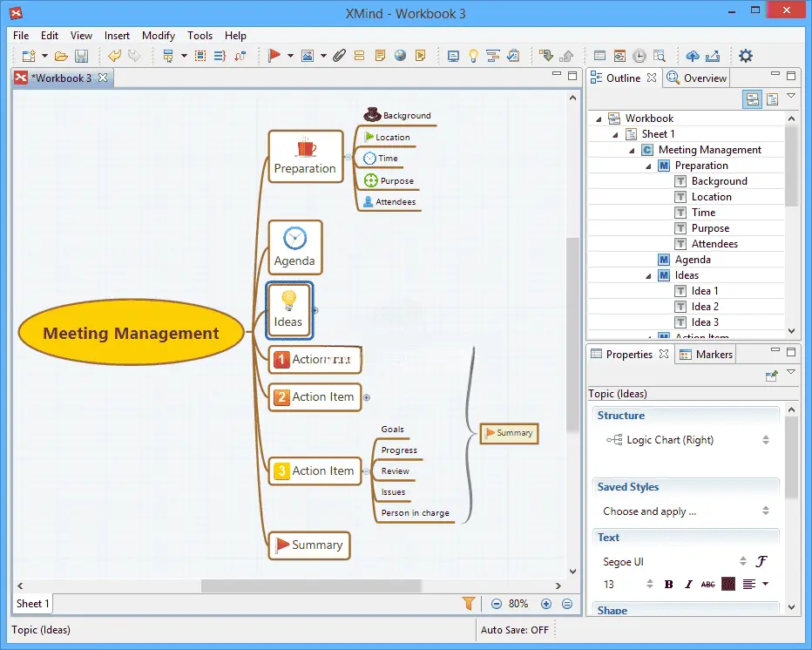812x650 pixels.
Task: Toggle the Outline show-workbook view button
Action: [x=753, y=99]
